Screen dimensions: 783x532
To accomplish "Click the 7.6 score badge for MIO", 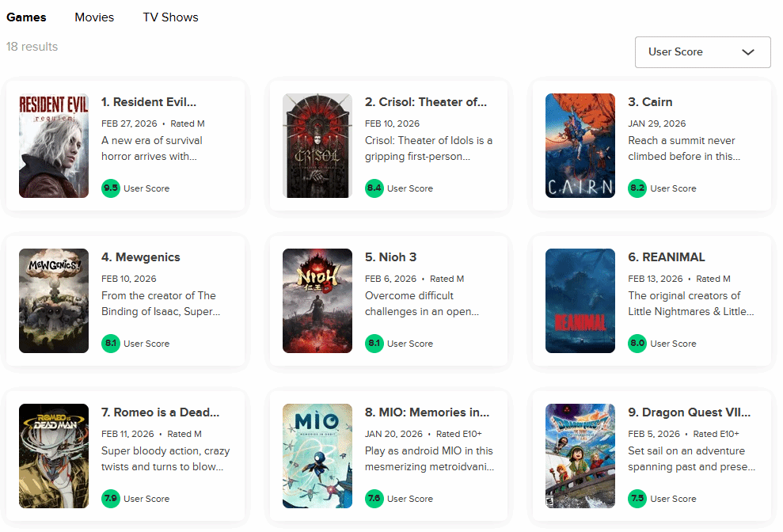I will (x=374, y=499).
